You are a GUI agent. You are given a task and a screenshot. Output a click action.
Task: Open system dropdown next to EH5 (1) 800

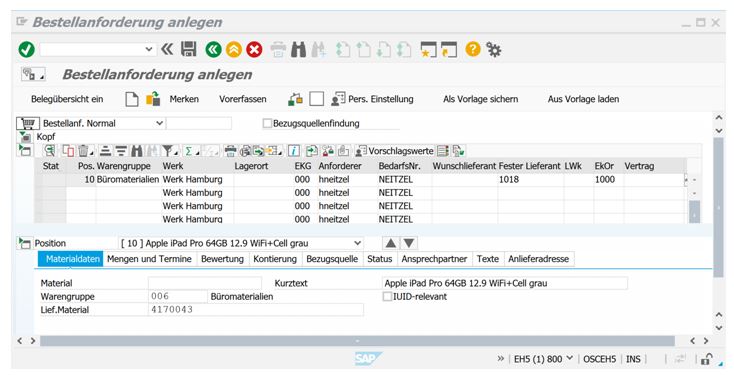[569, 359]
